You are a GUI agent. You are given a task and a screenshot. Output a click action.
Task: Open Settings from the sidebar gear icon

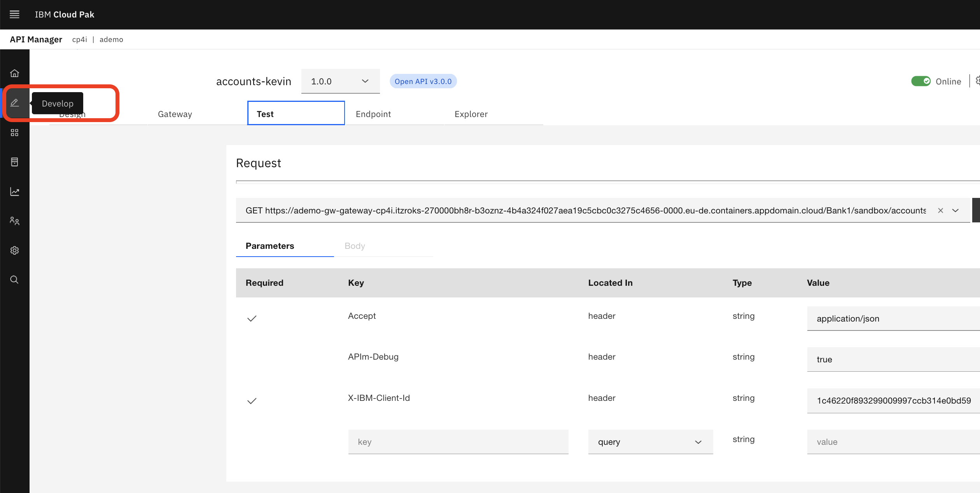[15, 250]
